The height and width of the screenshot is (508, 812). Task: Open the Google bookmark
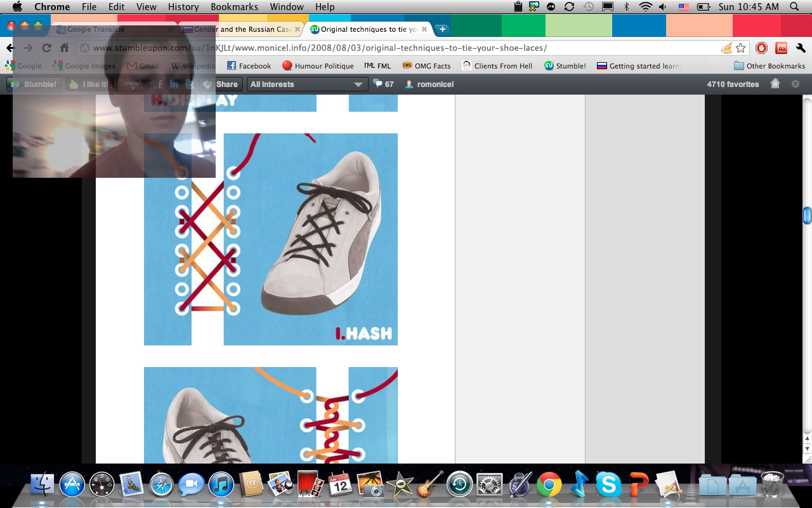[23, 65]
